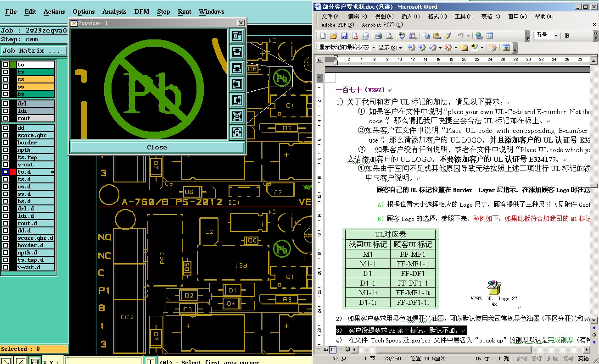599x364 pixels.
Task: Open the Adobe PDF(B) menu
Action: click(338, 25)
